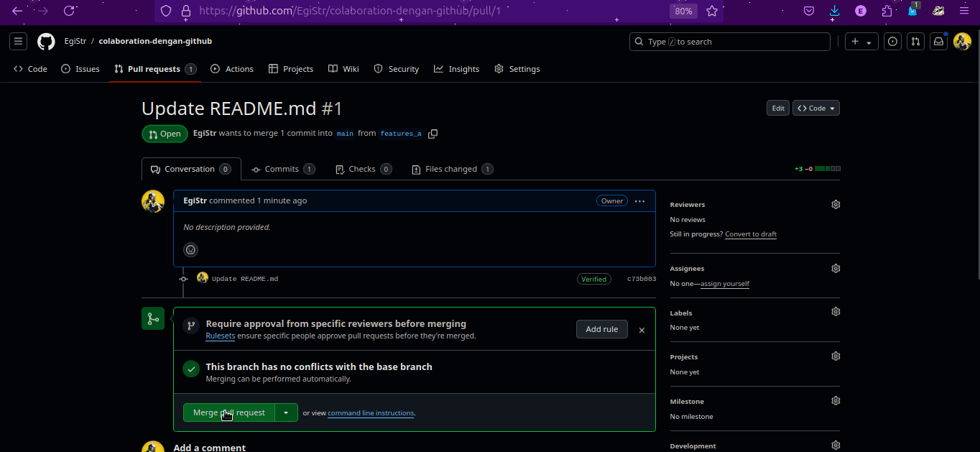Open the repository Settings tab
This screenshot has height=452, width=980.
(517, 69)
